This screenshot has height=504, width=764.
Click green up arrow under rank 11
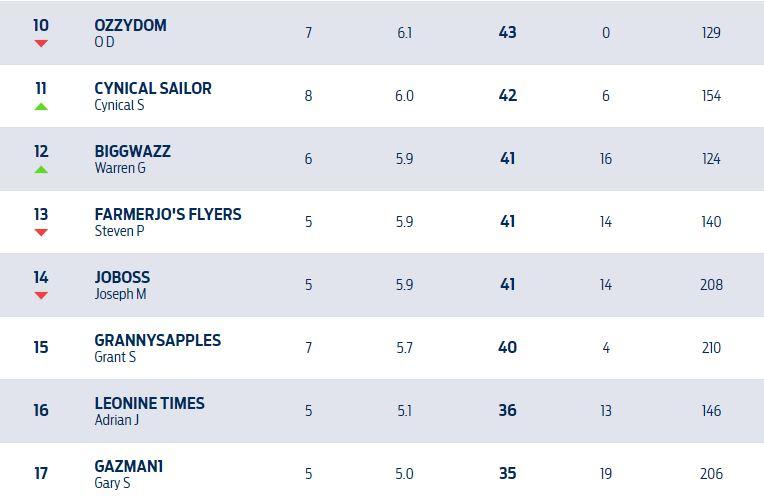point(41,106)
